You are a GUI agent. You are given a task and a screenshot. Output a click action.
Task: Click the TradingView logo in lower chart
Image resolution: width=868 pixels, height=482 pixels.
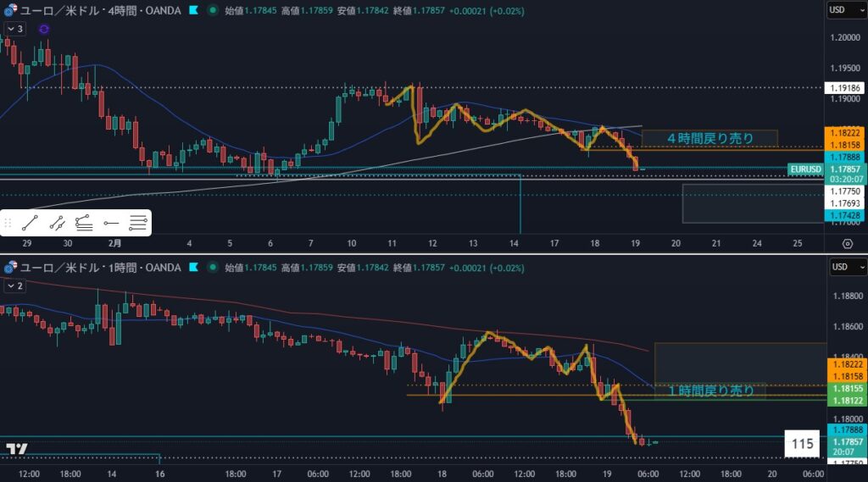pyautogui.click(x=16, y=448)
